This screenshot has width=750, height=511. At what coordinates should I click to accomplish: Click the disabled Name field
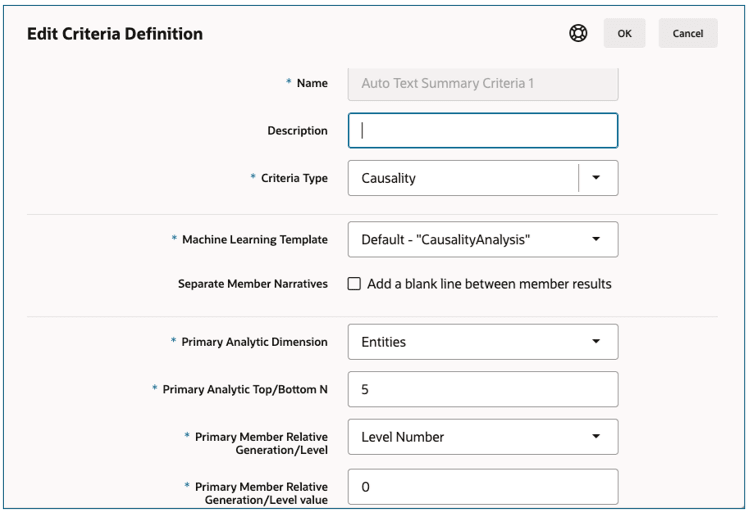pyautogui.click(x=483, y=83)
